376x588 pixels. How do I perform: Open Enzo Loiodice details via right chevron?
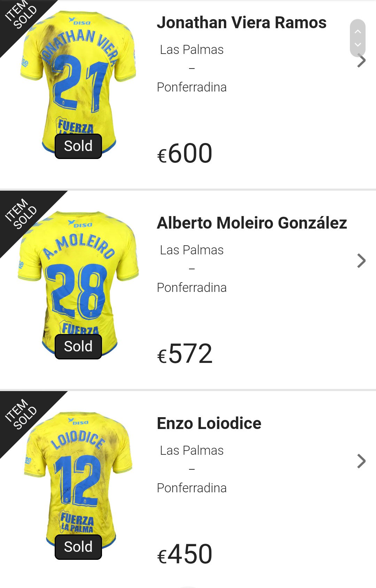pyautogui.click(x=362, y=461)
